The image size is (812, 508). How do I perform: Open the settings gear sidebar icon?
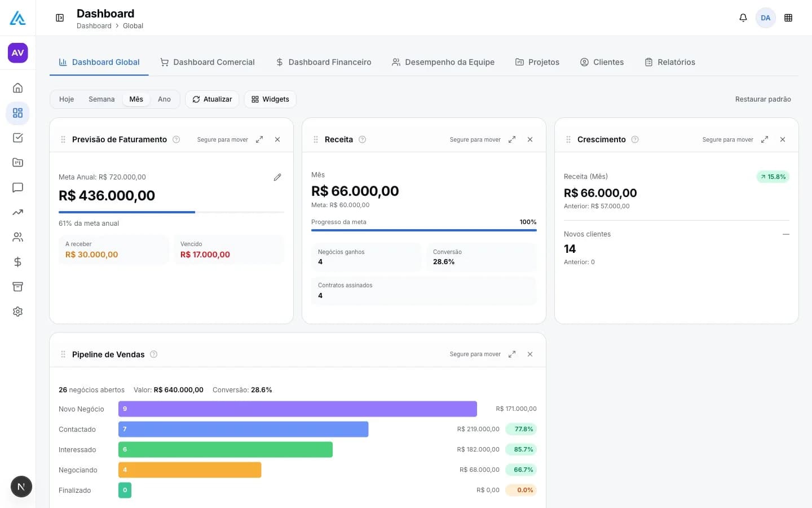tap(17, 312)
